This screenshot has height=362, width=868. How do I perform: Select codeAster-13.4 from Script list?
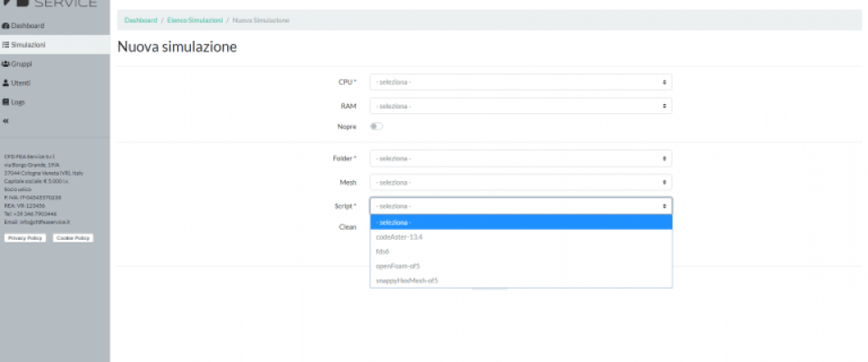pos(399,237)
